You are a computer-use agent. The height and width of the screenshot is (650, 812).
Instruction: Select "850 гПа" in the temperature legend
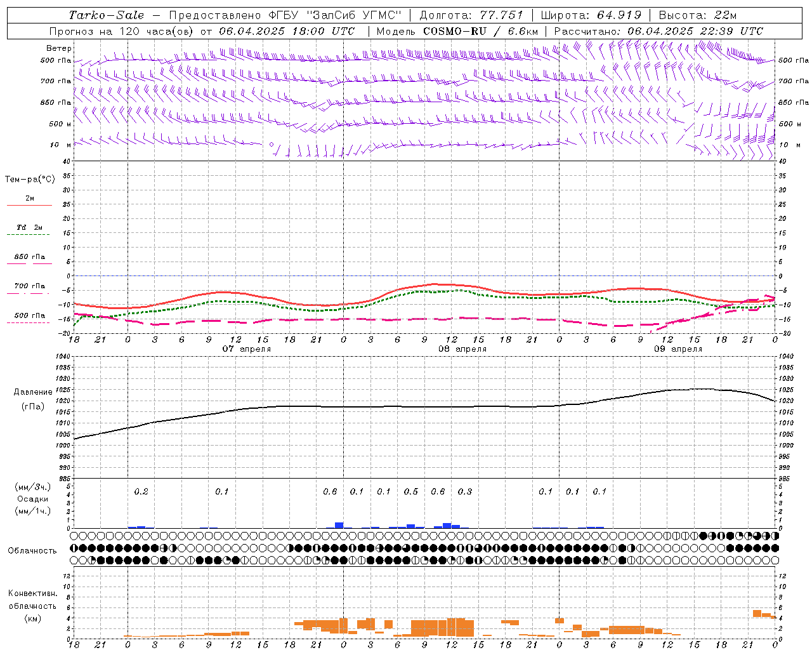coord(29,257)
